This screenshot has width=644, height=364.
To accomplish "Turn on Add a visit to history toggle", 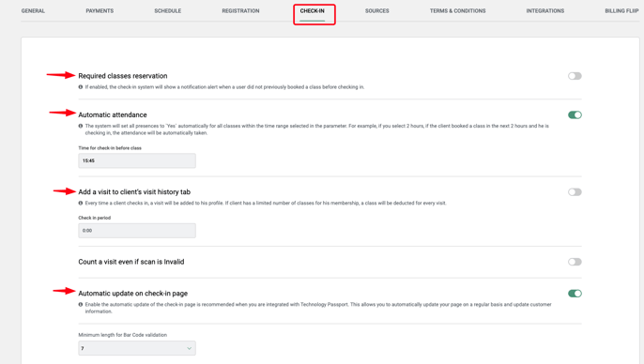I will click(x=575, y=192).
